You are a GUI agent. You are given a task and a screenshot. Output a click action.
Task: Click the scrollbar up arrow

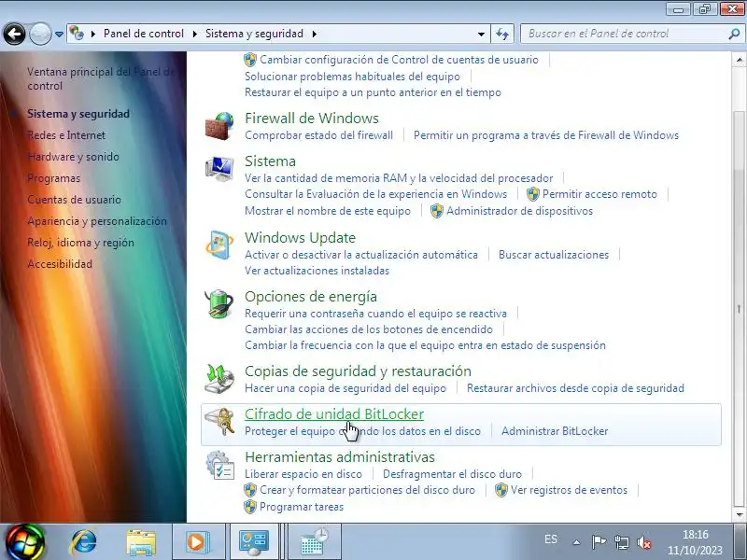point(739,60)
